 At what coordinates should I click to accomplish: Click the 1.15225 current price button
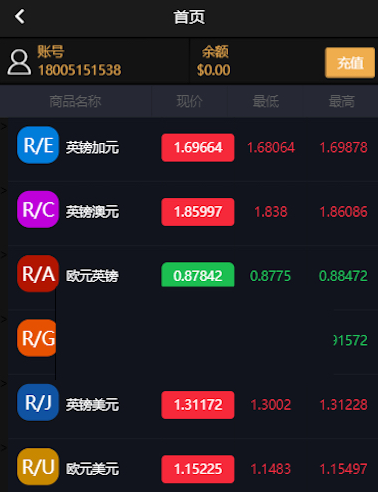tap(198, 469)
